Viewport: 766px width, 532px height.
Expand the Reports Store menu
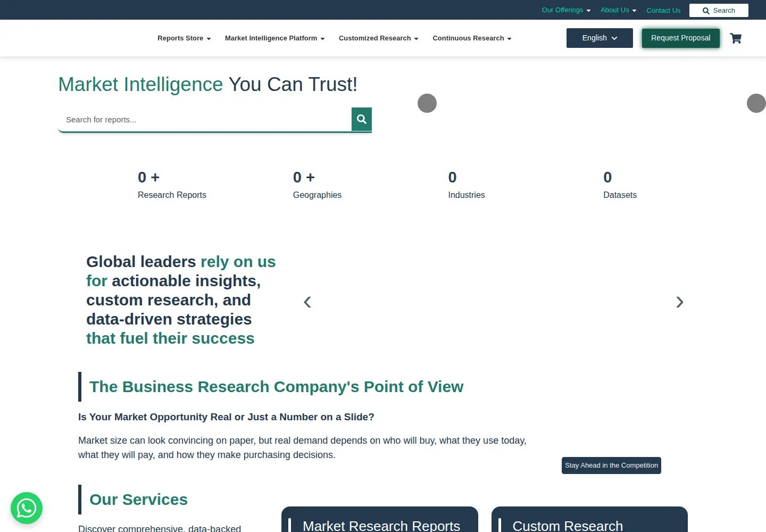[x=184, y=38]
